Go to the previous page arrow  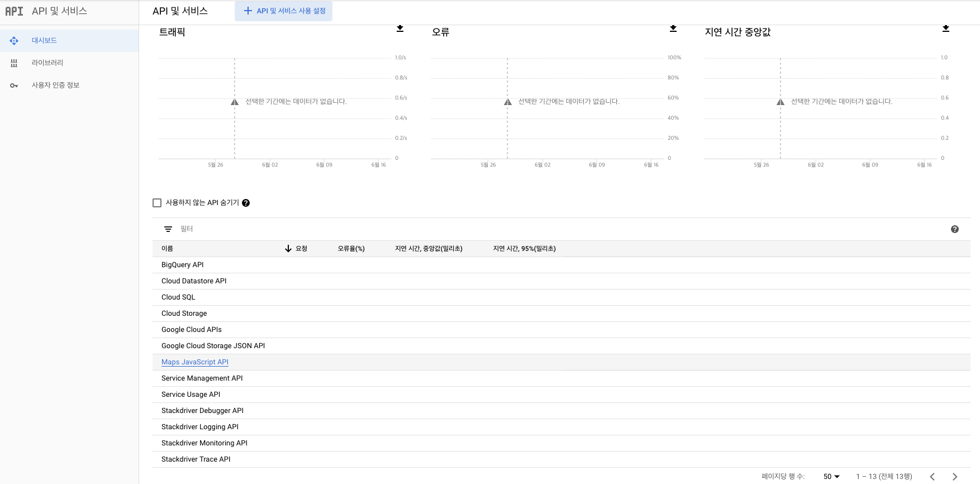932,477
